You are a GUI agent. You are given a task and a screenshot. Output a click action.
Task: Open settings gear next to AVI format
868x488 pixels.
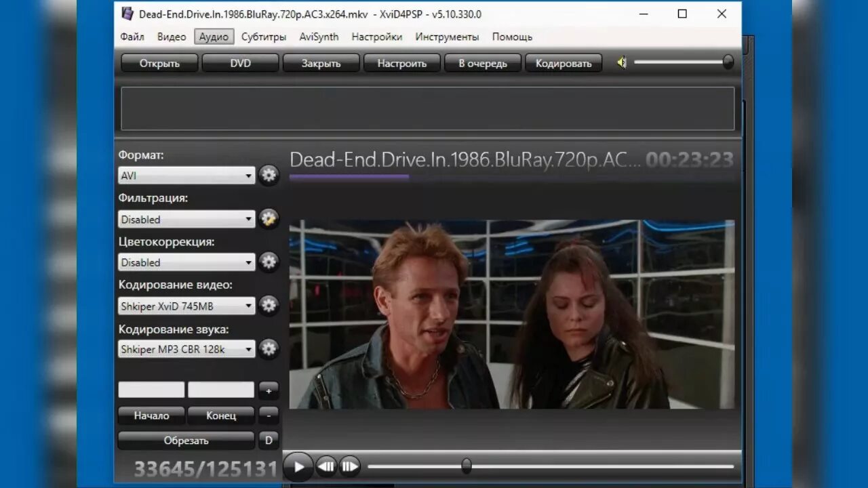click(269, 176)
